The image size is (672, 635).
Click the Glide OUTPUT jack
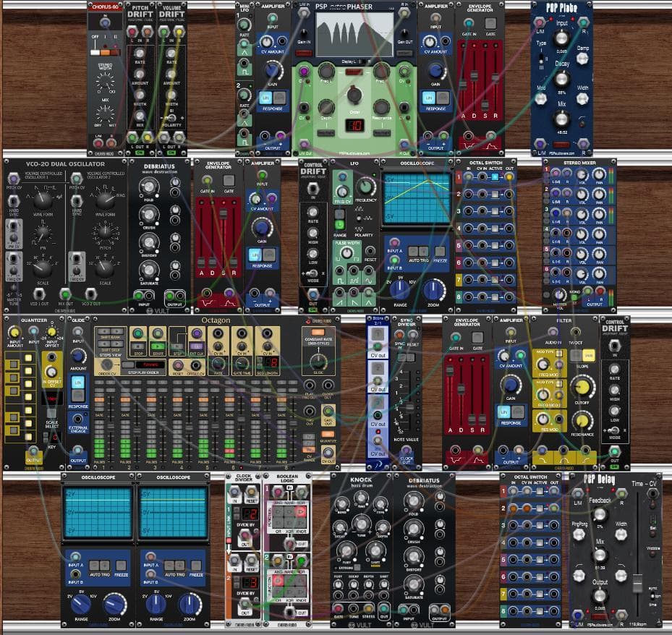pos(77,450)
